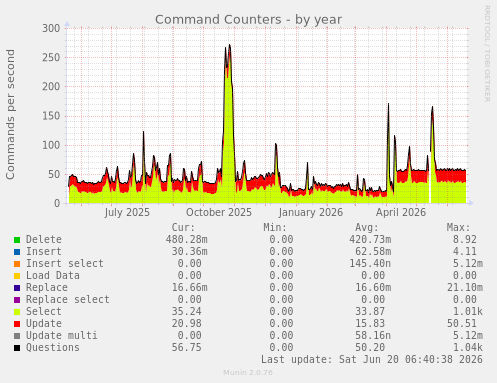Click Select average value 33.87

[x=370, y=311]
